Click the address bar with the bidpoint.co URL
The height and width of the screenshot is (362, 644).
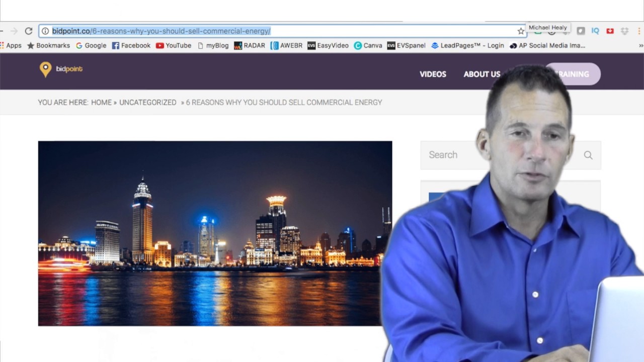tap(282, 31)
